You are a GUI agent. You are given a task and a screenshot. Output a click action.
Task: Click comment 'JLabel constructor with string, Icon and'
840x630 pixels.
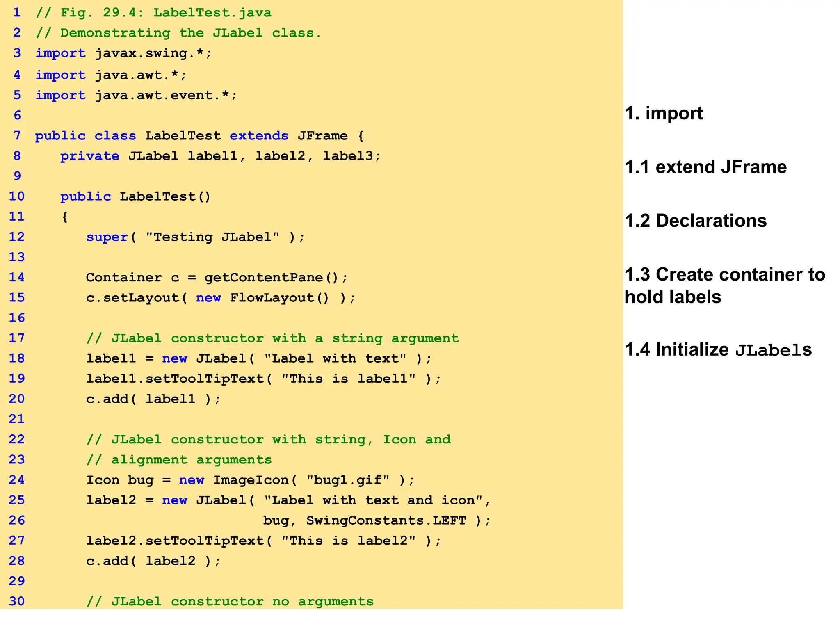point(281,440)
